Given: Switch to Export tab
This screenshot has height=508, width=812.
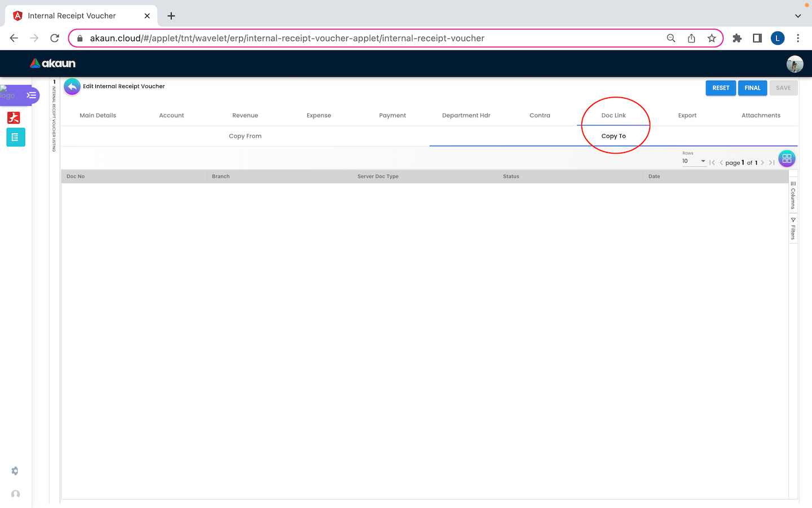Looking at the screenshot, I should (687, 115).
